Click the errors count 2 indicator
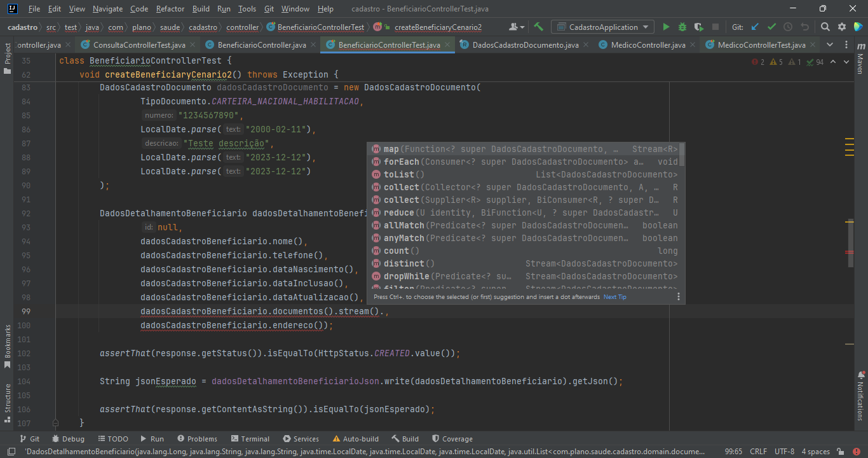 click(759, 62)
